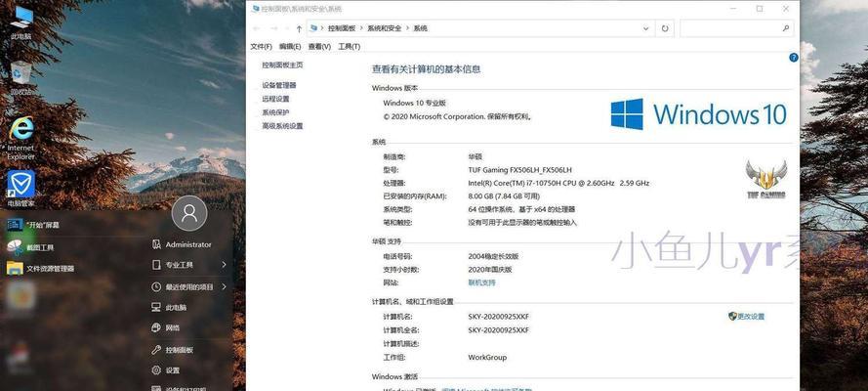The width and height of the screenshot is (868, 391).
Task: Click the WorkGroup value
Action: [x=487, y=357]
